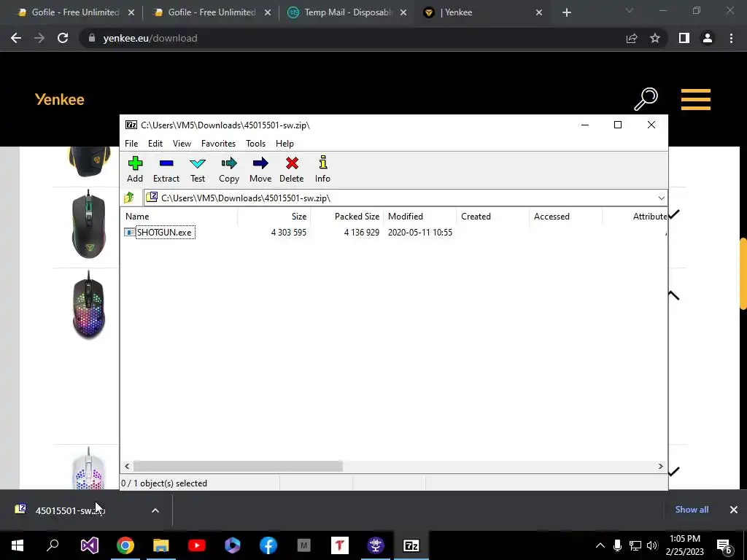Go up one folder level icon
This screenshot has width=747, height=560.
pyautogui.click(x=129, y=198)
